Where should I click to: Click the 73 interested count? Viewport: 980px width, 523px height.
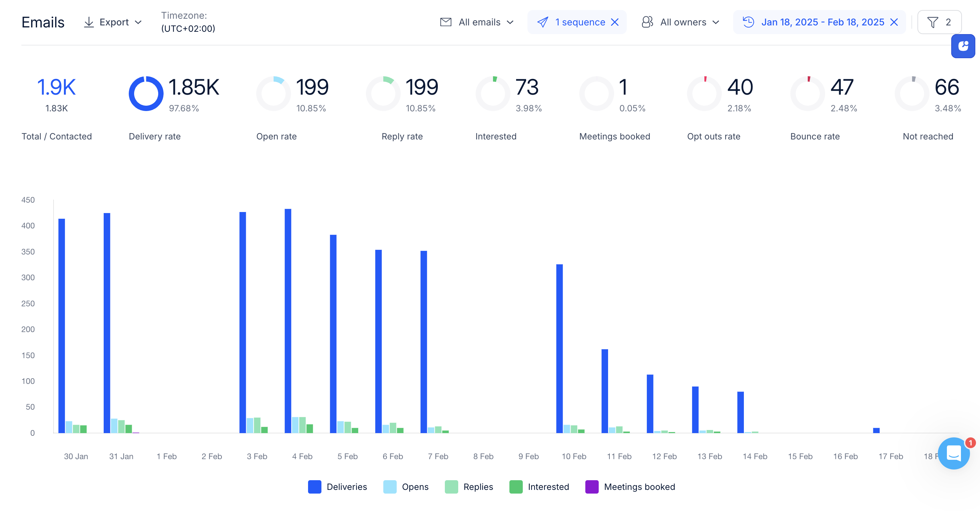tap(527, 87)
